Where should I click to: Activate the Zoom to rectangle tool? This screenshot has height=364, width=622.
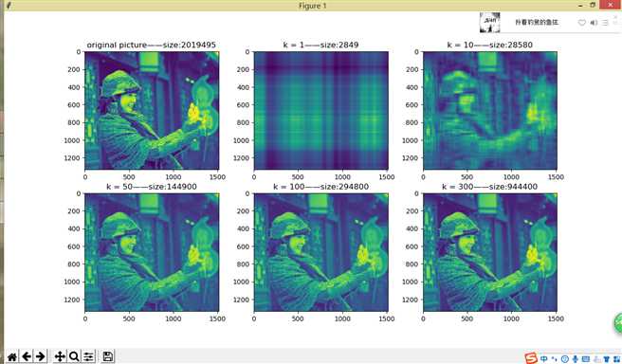(x=74, y=356)
